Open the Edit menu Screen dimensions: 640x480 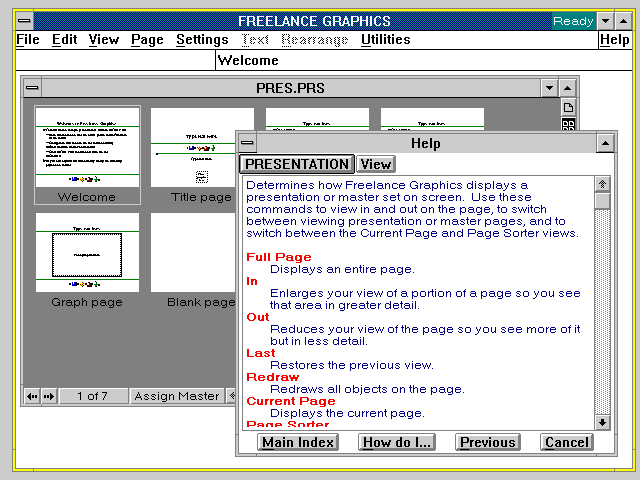click(x=64, y=40)
